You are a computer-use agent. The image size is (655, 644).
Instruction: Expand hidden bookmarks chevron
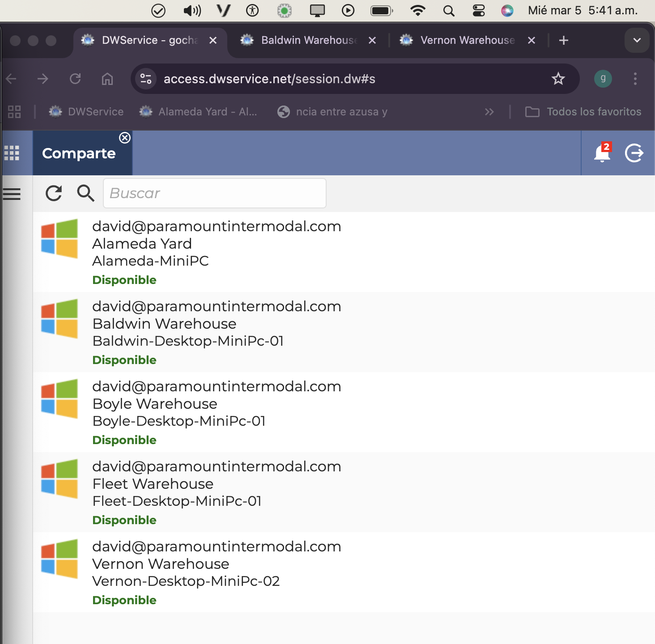(489, 112)
